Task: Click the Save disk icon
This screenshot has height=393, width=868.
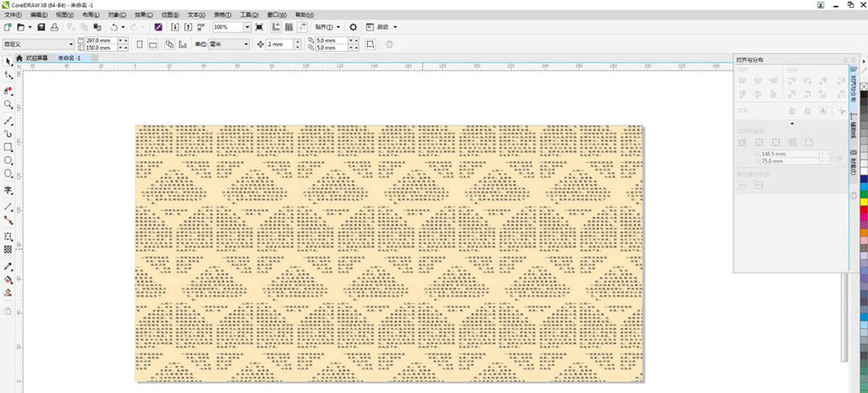Action: (x=42, y=28)
